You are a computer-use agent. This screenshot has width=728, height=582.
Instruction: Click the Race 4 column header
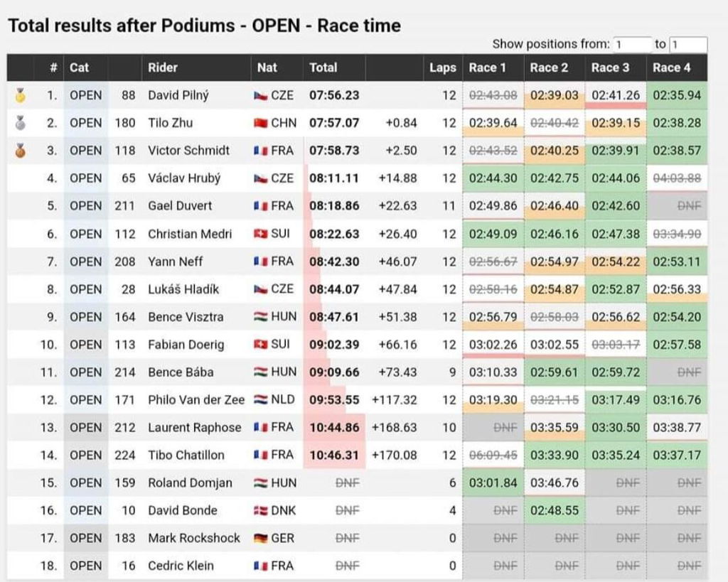click(671, 68)
